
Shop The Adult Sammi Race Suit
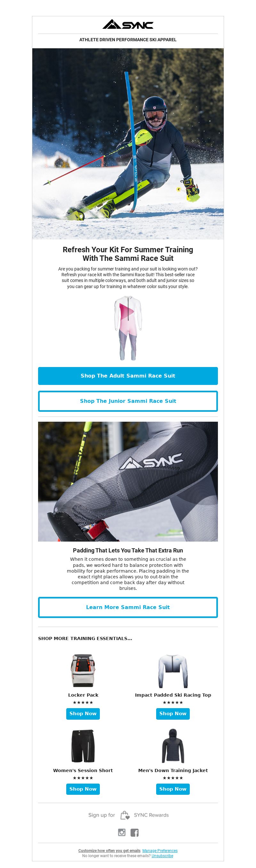click(128, 376)
